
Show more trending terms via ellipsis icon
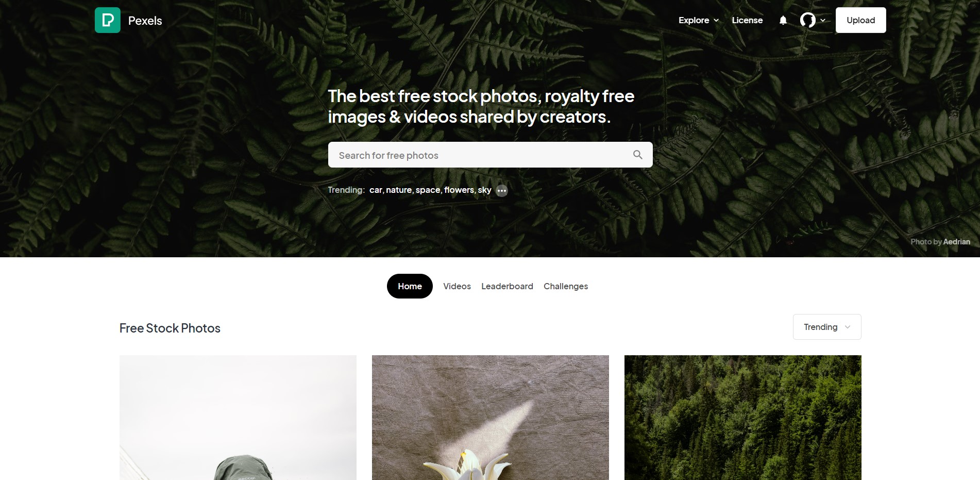502,191
